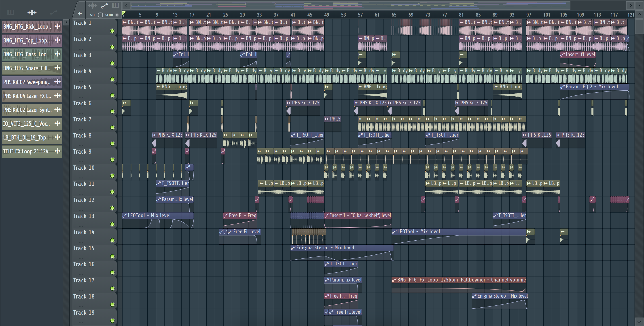Click the waveform icon on PHS Kit 02 Sweeping
This screenshot has width=644, height=326.
pos(57,82)
